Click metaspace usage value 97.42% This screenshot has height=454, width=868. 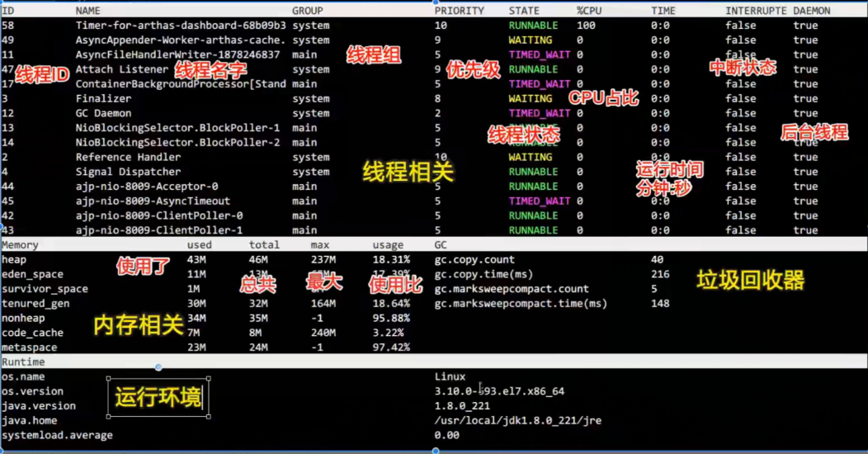tap(391, 348)
